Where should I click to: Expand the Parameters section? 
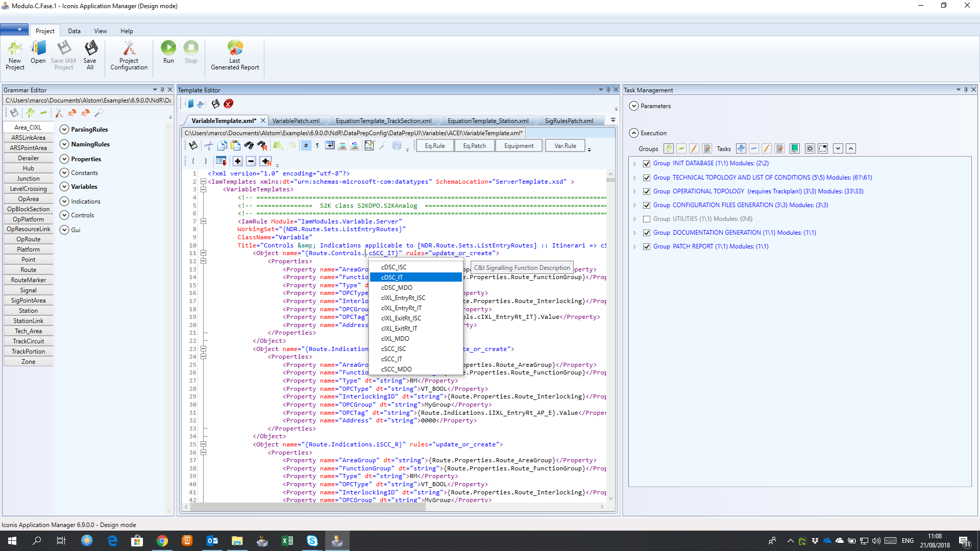click(634, 106)
